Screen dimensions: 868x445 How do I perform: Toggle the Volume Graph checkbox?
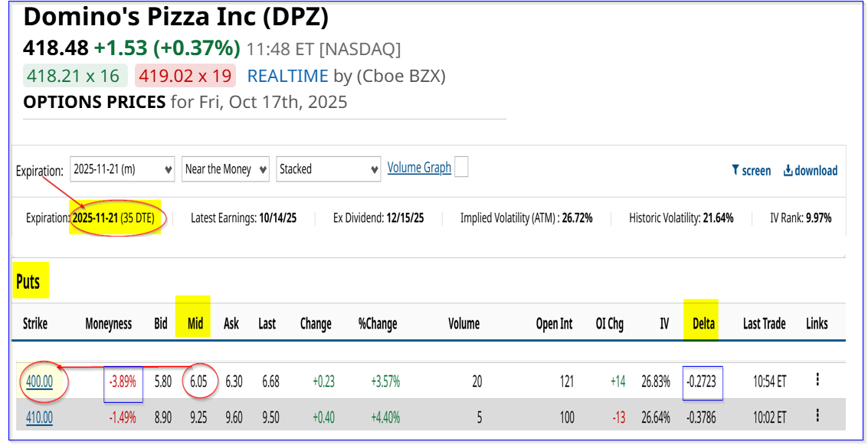point(461,167)
